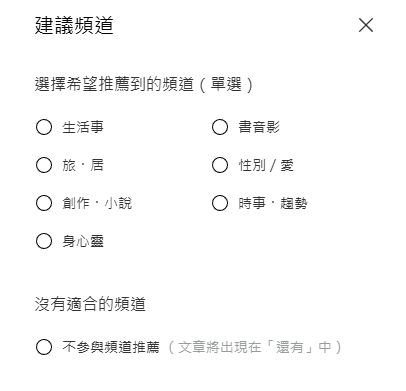Click the 旅・居 label text

pyautogui.click(x=83, y=165)
